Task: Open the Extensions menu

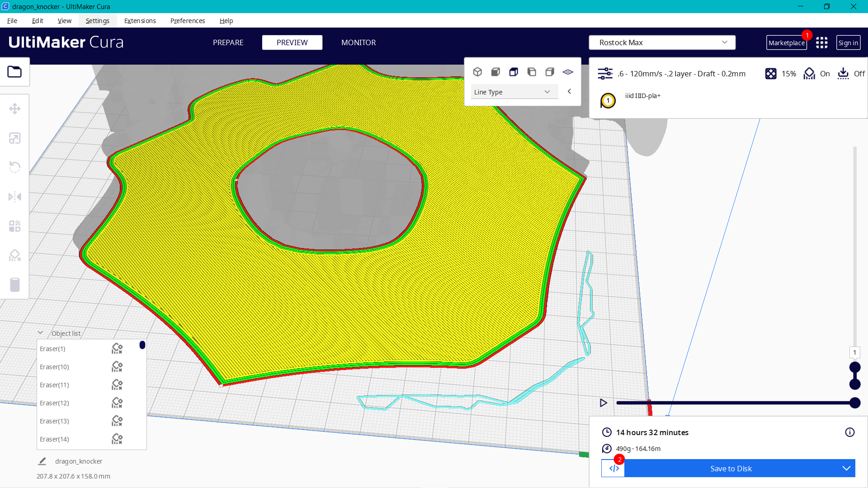Action: click(x=140, y=20)
